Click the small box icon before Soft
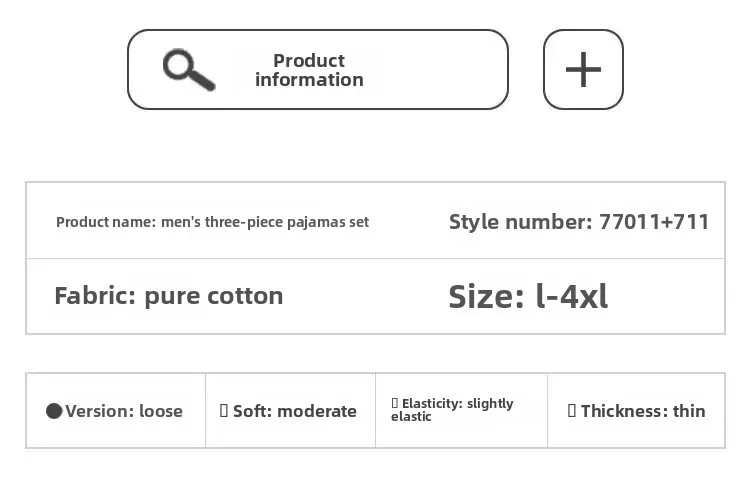The image size is (750, 486). pos(224,411)
